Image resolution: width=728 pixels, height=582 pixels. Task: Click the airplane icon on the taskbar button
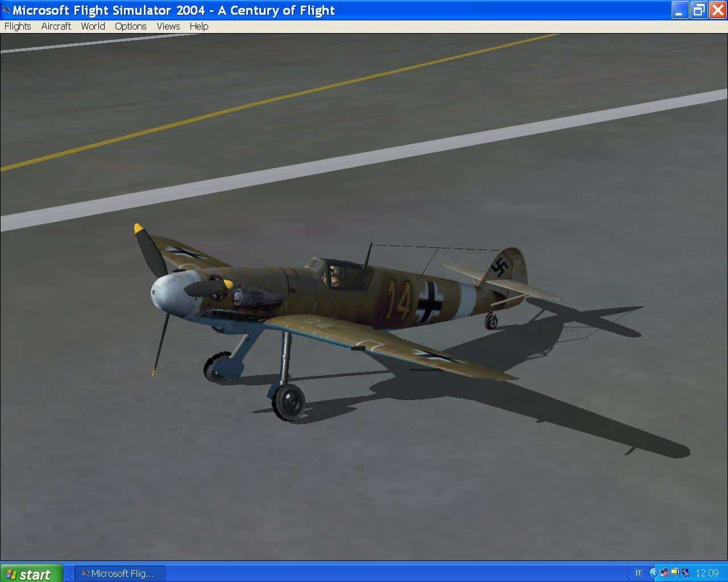84,573
